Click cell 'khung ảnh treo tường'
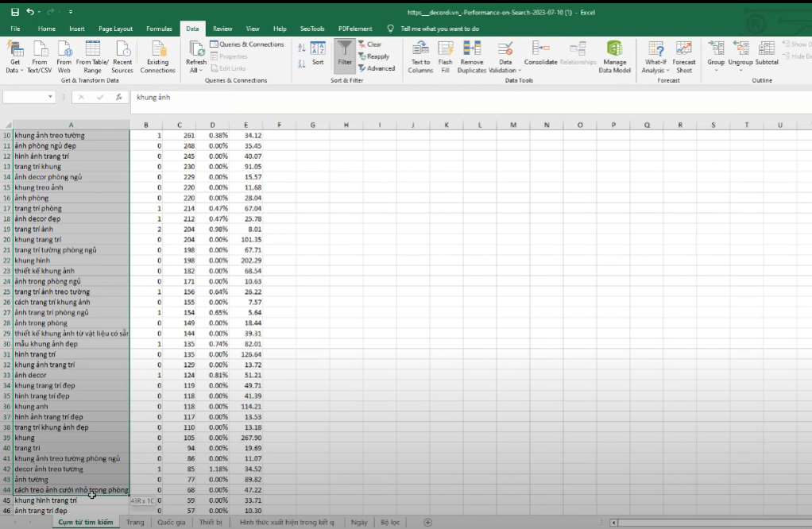 (x=72, y=136)
